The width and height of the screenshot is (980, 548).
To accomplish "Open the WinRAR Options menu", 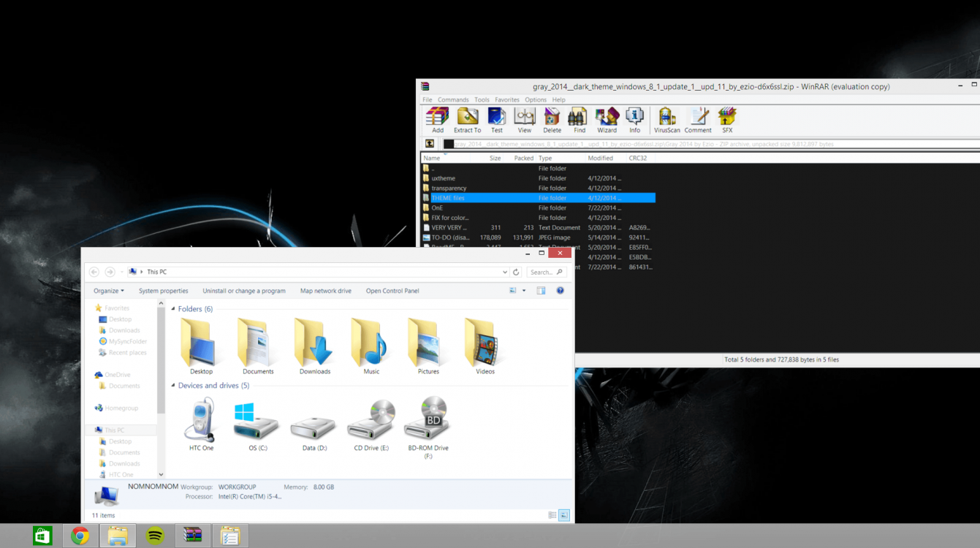I will [536, 99].
